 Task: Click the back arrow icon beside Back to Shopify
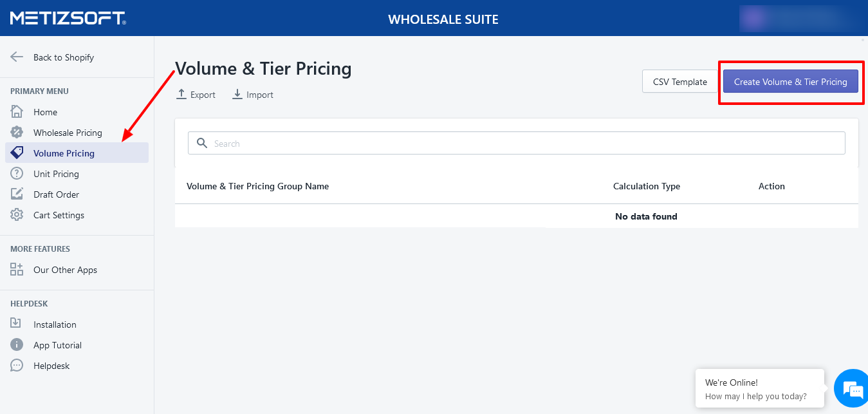17,57
